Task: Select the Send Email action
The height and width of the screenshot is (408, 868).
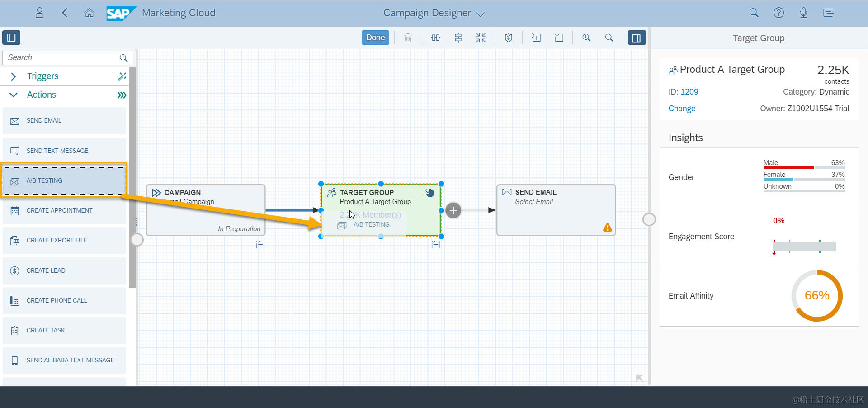Action: pos(64,120)
